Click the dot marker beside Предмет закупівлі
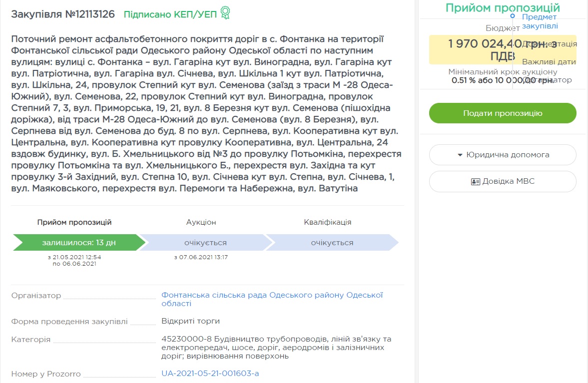The height and width of the screenshot is (383, 588). coord(513,16)
